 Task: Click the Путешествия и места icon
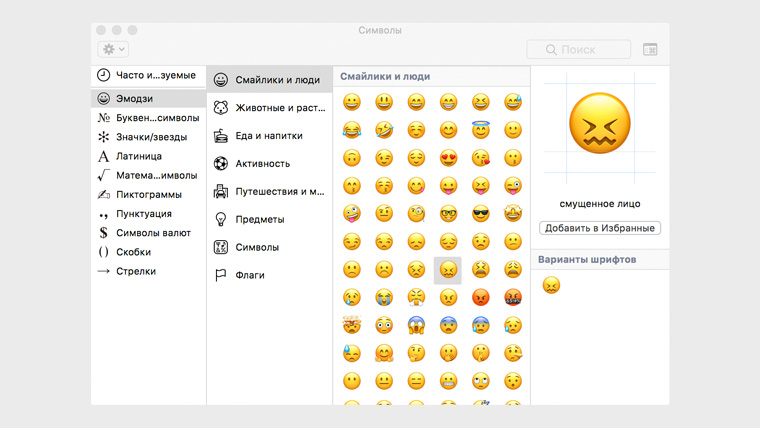(x=221, y=191)
